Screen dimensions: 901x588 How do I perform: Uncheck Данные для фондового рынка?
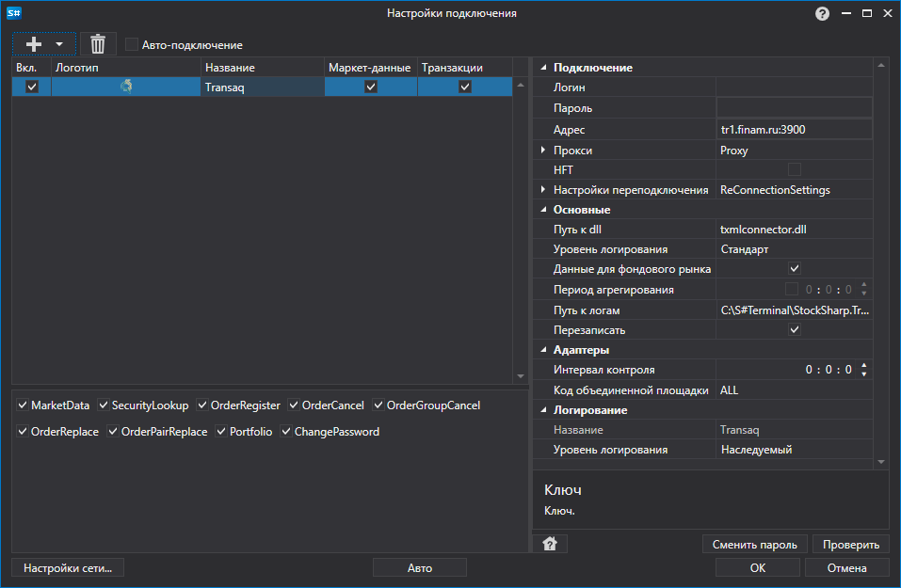click(x=794, y=268)
